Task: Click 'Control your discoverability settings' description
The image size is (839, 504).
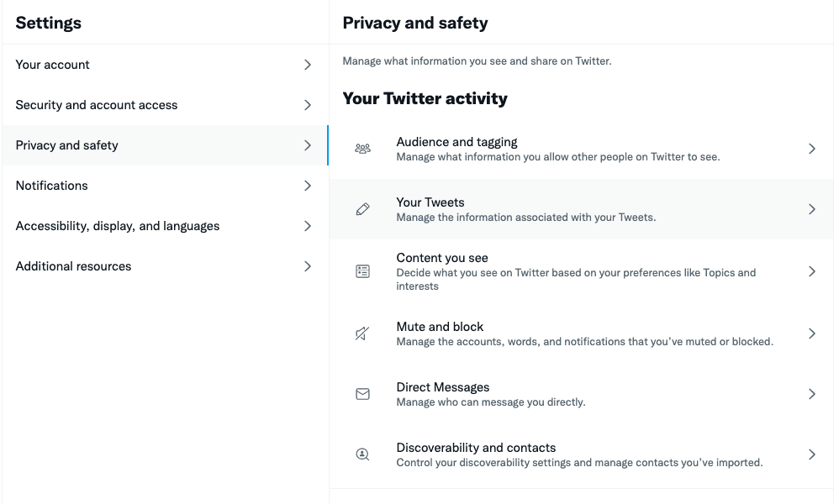Action: [579, 462]
